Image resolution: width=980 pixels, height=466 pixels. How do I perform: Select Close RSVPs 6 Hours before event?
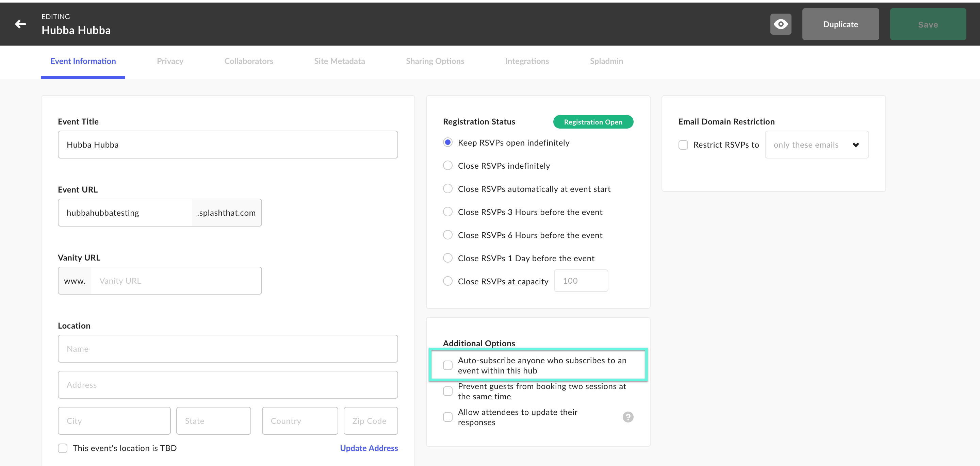(448, 235)
